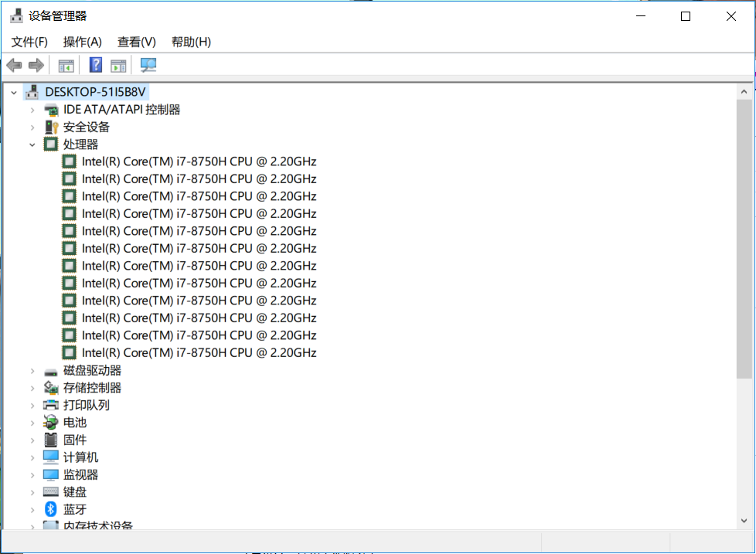Expand the 存储控制器 node
The image size is (756, 554).
coord(32,388)
